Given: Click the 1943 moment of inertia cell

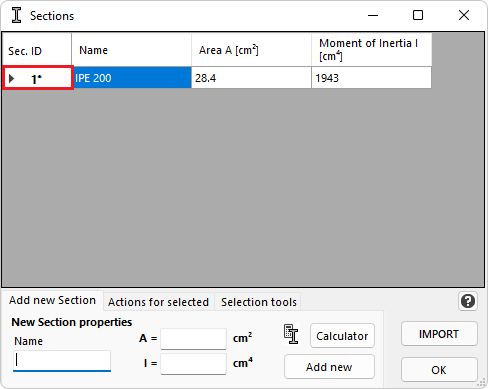Looking at the screenshot, I should pyautogui.click(x=371, y=78).
